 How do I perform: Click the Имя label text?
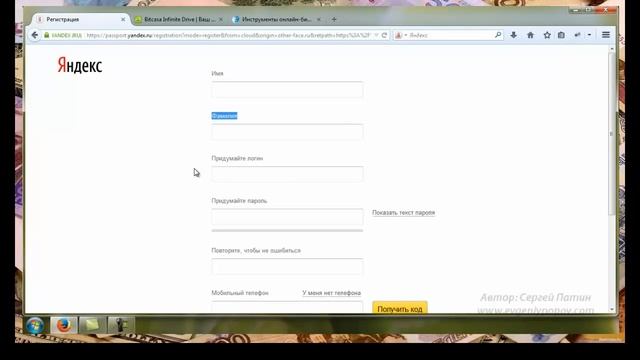217,73
